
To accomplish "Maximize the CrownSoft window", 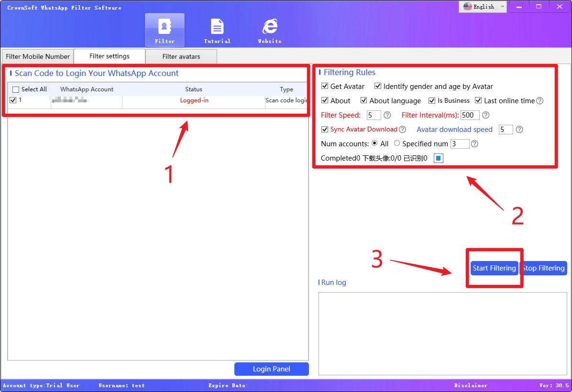I will click(x=539, y=7).
